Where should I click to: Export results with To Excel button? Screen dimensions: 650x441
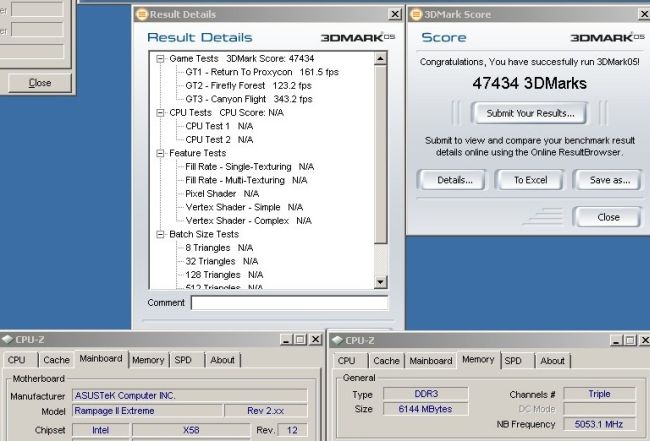(x=530, y=180)
